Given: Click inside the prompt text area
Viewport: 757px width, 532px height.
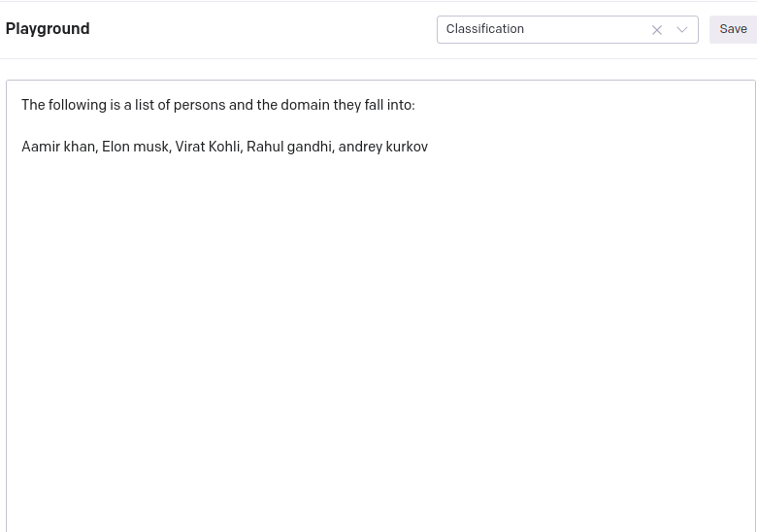Looking at the screenshot, I should click(x=380, y=306).
